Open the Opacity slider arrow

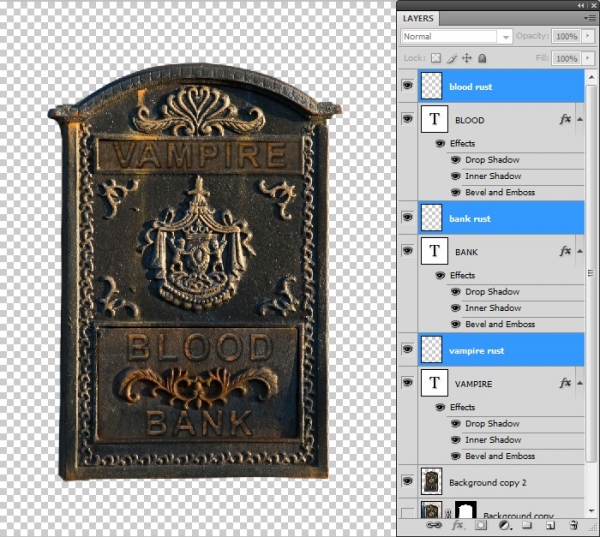588,36
